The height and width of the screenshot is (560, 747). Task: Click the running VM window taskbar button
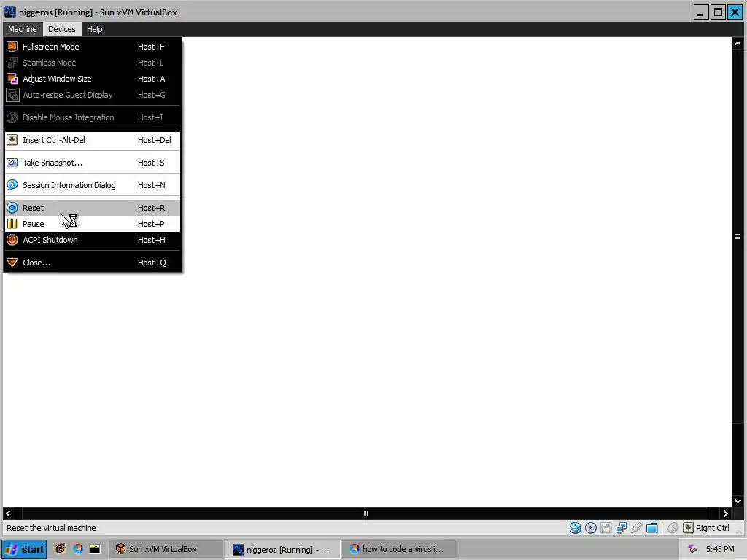point(282,549)
